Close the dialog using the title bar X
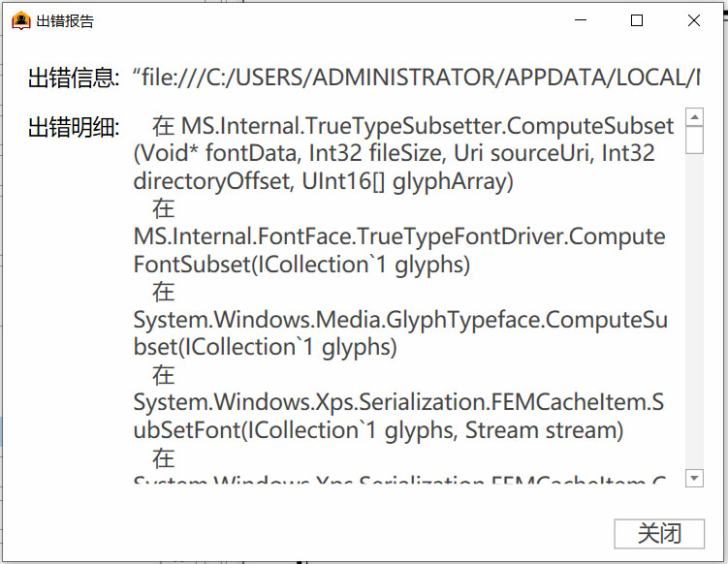Image resolution: width=728 pixels, height=564 pixels. pyautogui.click(x=694, y=20)
